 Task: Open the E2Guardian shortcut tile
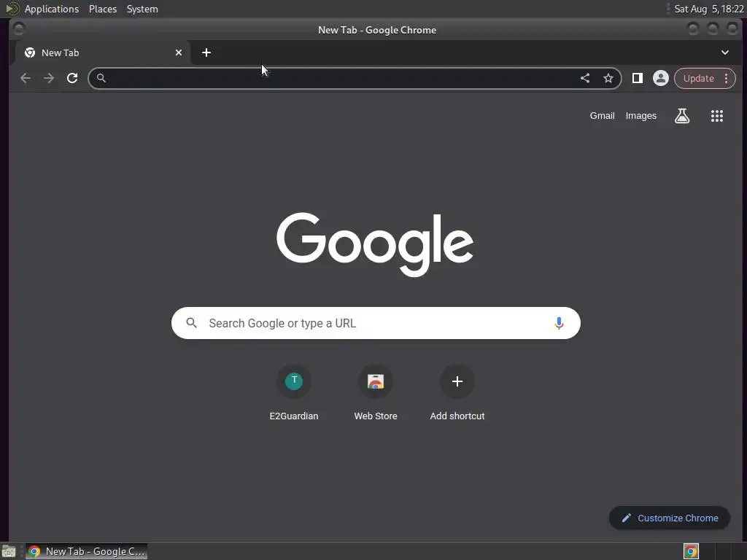pyautogui.click(x=294, y=393)
